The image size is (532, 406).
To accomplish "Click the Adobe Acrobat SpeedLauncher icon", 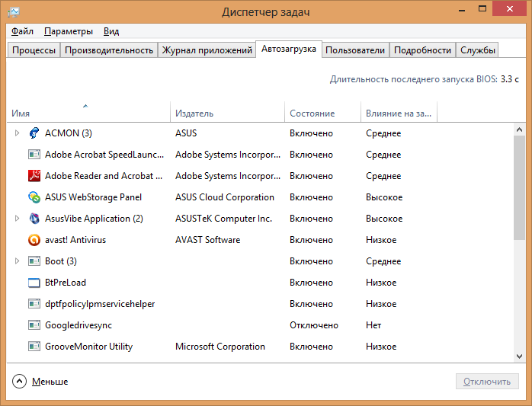I will (x=34, y=155).
